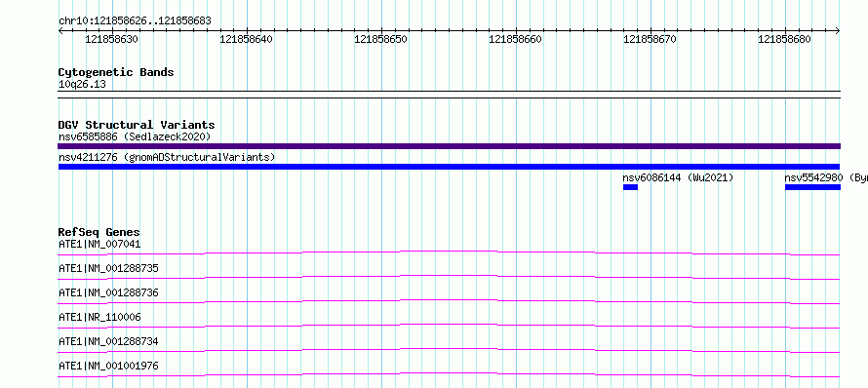Open the DGV Structural Variants track title
Screen dimensions: 868x388
click(x=137, y=125)
